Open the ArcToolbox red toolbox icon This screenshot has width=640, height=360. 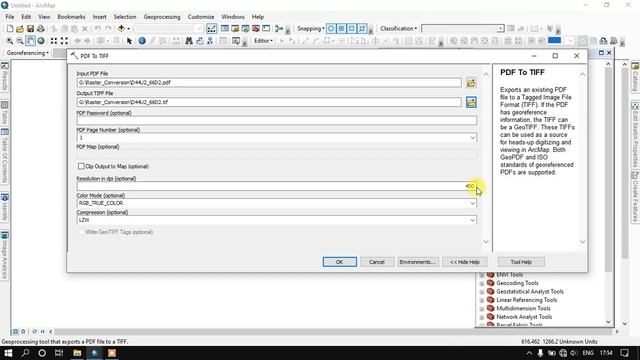256,29
